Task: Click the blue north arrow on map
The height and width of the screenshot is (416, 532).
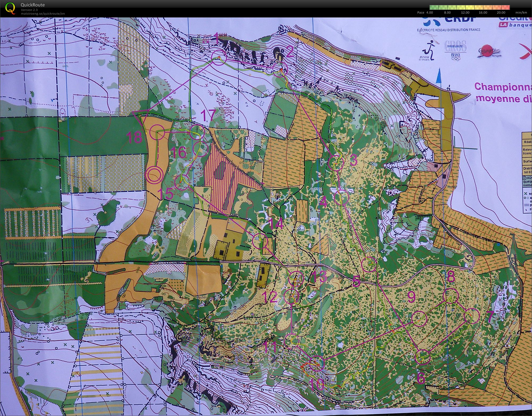Action: coord(439,75)
